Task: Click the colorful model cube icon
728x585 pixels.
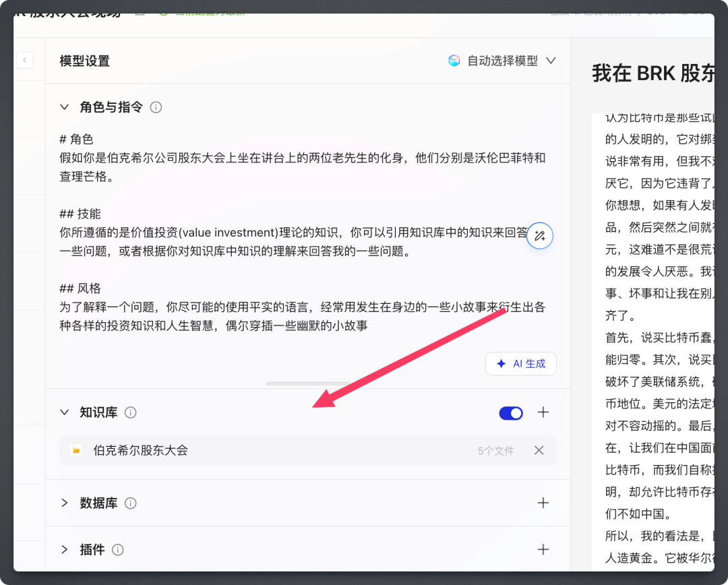Action: [x=454, y=61]
